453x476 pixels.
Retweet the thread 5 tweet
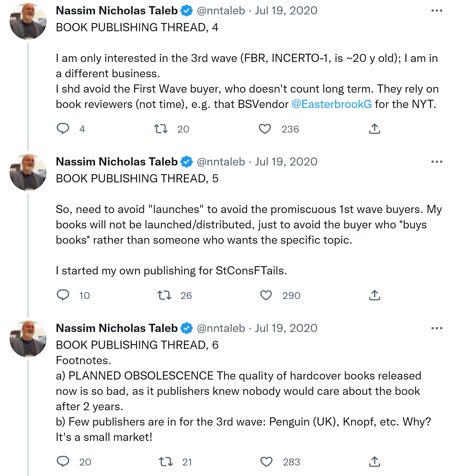pos(164,295)
